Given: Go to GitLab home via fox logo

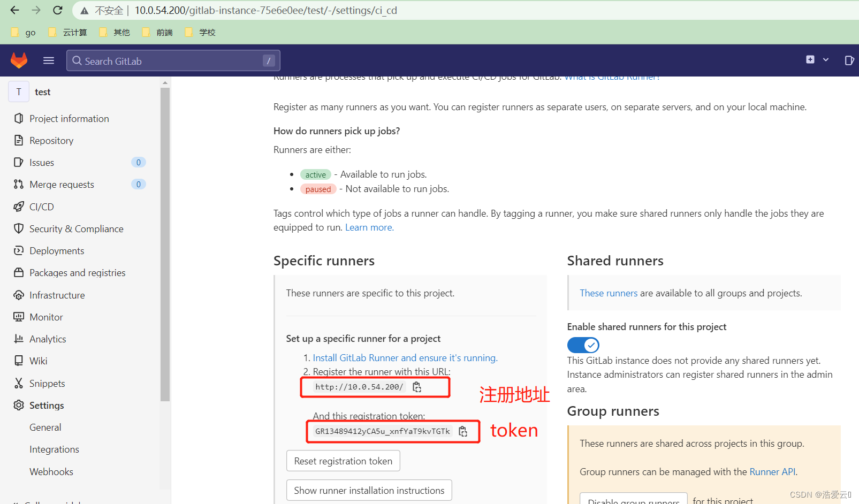Looking at the screenshot, I should [19, 60].
